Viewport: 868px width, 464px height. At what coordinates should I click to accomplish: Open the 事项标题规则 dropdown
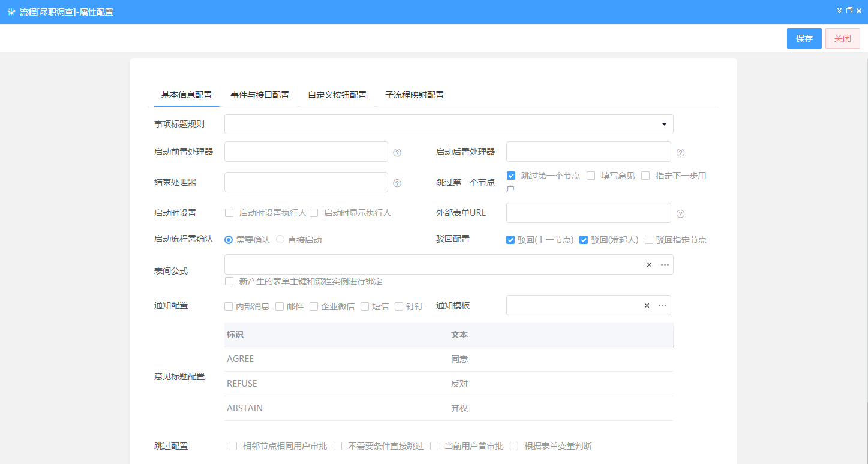click(x=449, y=124)
